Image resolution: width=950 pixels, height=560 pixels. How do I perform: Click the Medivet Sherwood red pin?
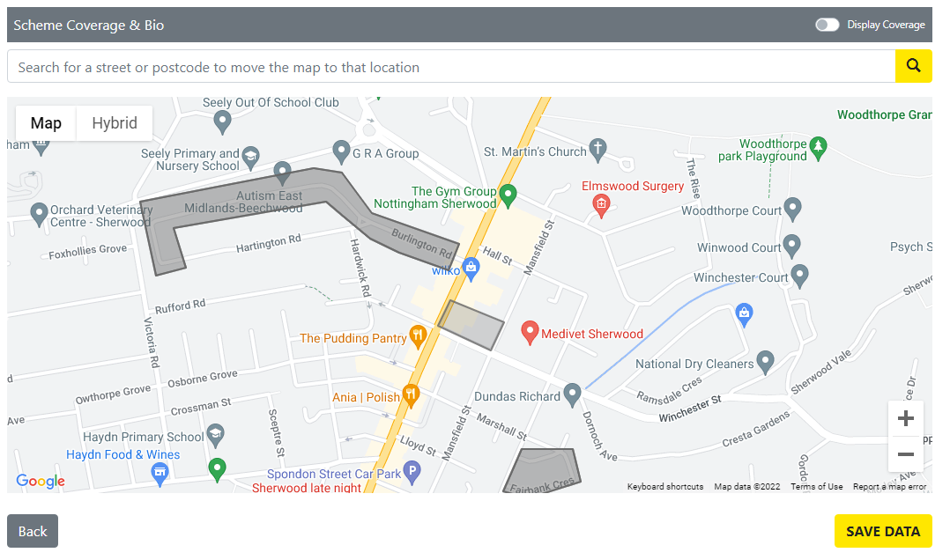tap(530, 332)
